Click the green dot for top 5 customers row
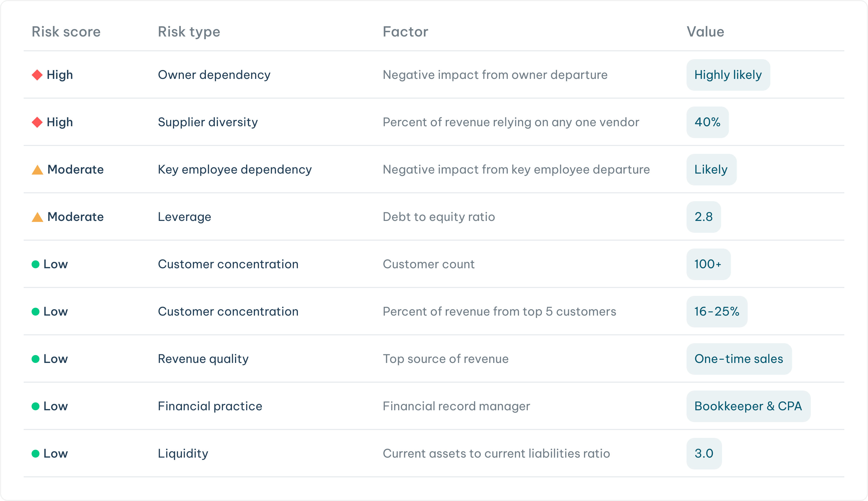 (x=36, y=312)
